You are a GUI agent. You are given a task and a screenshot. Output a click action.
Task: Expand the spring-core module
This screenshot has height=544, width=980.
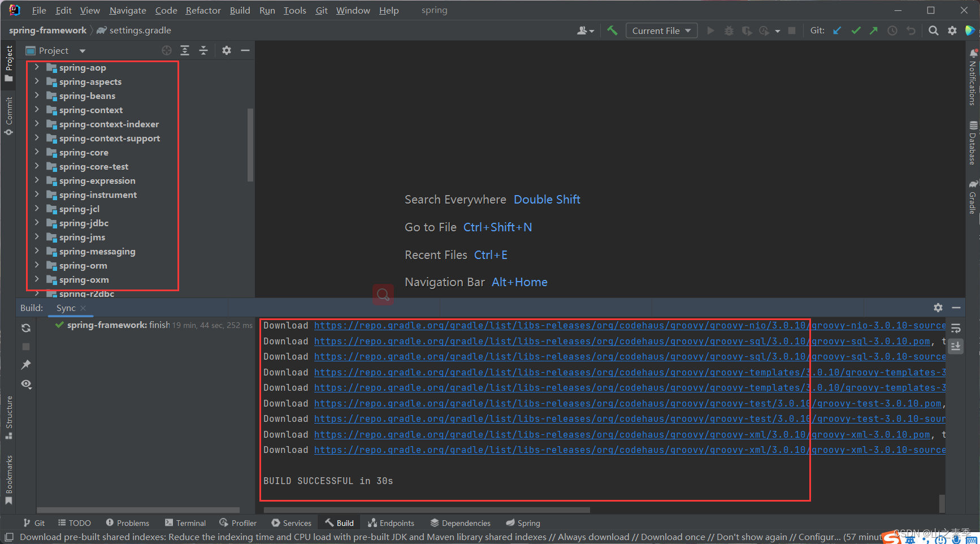click(x=37, y=152)
